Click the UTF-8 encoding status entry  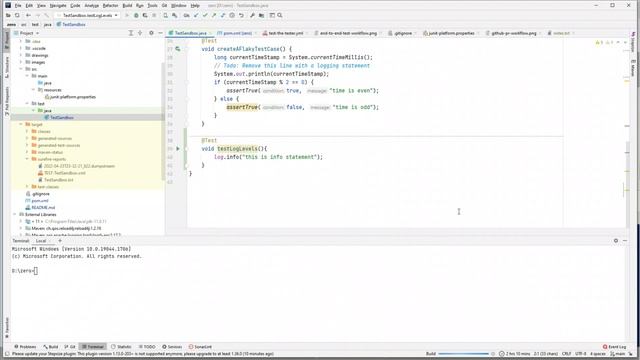(x=580, y=354)
